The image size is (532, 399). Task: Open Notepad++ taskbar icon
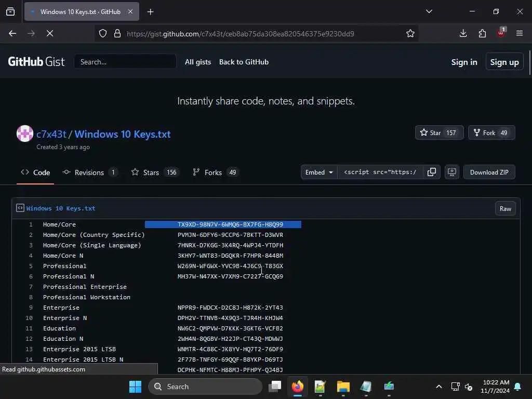[320, 387]
